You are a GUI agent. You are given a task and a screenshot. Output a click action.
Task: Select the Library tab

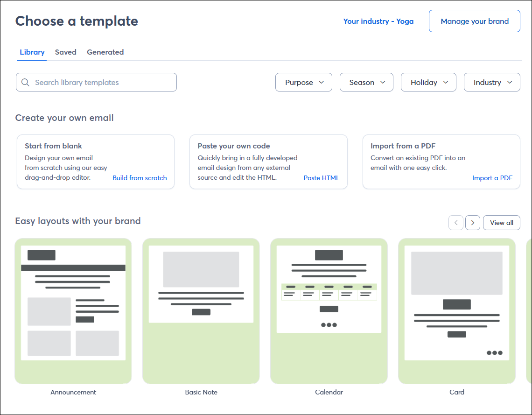tap(32, 52)
